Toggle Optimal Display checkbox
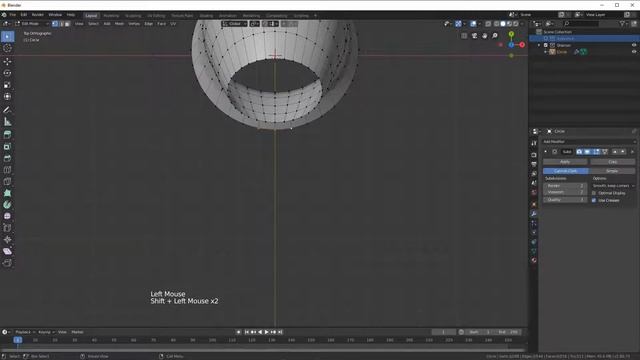Image resolution: width=640 pixels, height=360 pixels. 594,193
